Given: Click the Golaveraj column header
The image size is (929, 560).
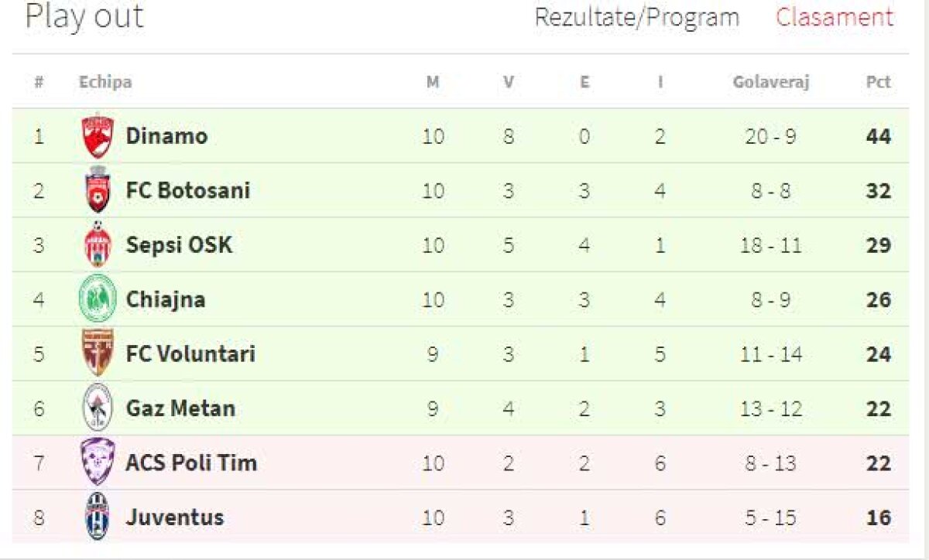Looking at the screenshot, I should 770,82.
